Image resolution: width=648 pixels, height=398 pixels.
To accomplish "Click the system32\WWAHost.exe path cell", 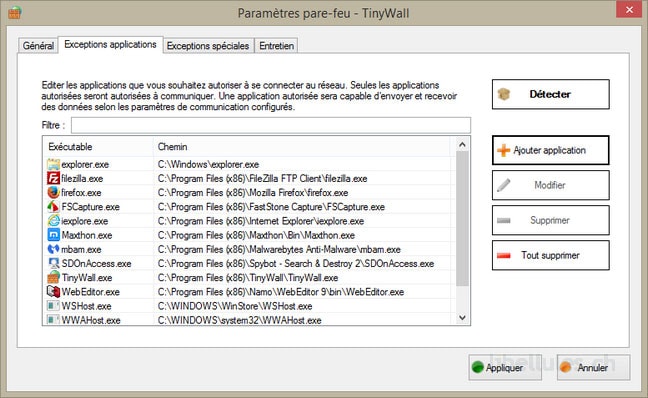I will (x=239, y=320).
